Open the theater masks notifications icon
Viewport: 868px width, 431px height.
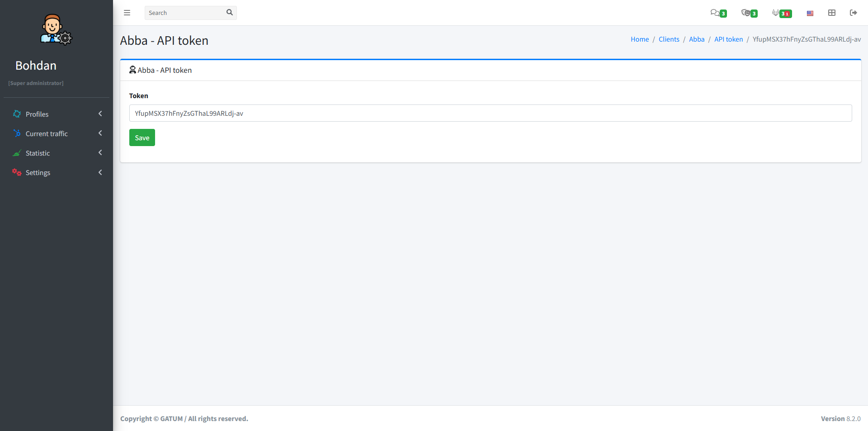tap(745, 13)
